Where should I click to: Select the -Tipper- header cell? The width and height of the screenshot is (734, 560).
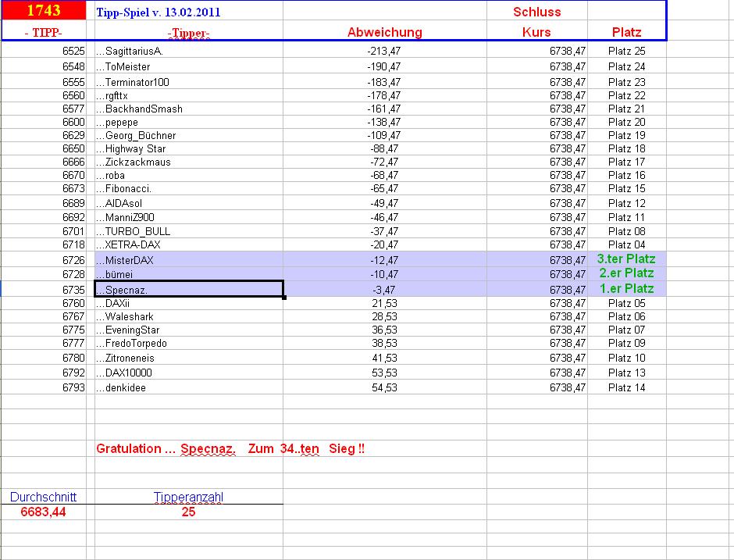[x=189, y=32]
